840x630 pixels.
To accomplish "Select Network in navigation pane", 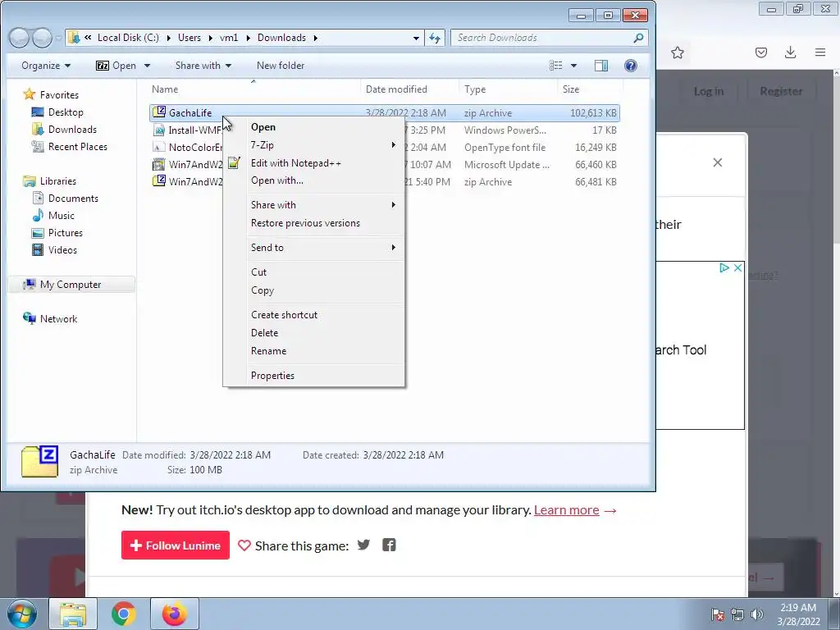I will 58,319.
